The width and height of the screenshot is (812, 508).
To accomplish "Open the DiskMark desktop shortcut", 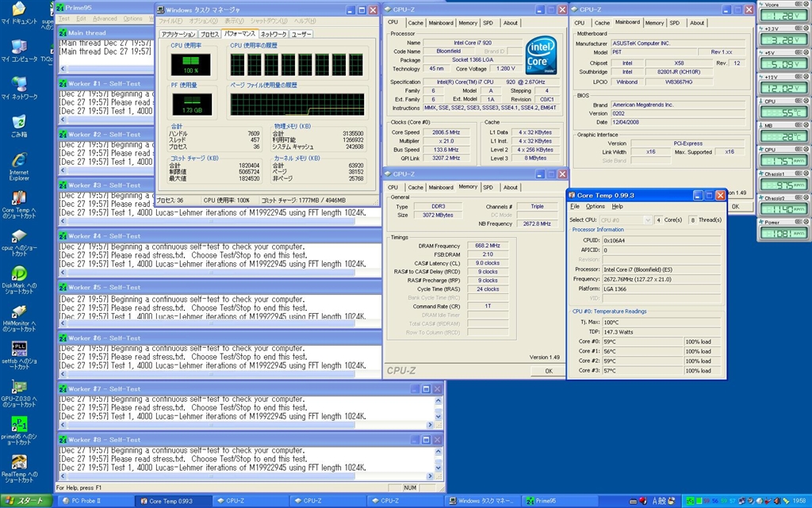I will coord(18,273).
